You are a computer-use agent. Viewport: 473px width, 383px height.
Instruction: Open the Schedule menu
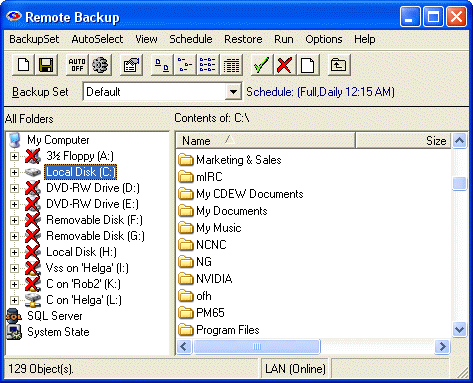191,39
